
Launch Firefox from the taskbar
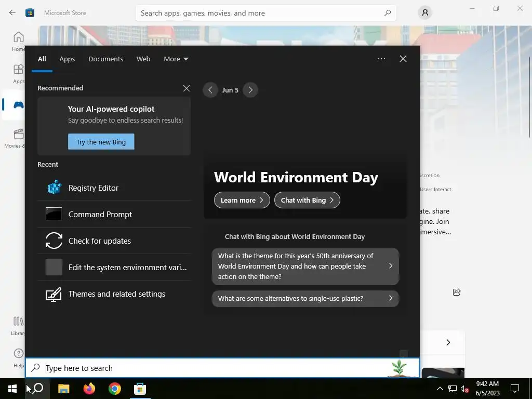pyautogui.click(x=89, y=389)
